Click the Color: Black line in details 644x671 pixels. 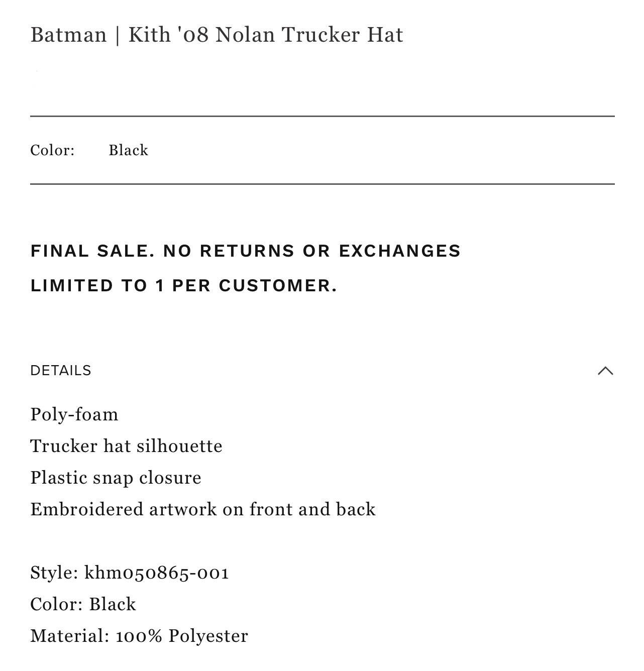[x=83, y=604]
